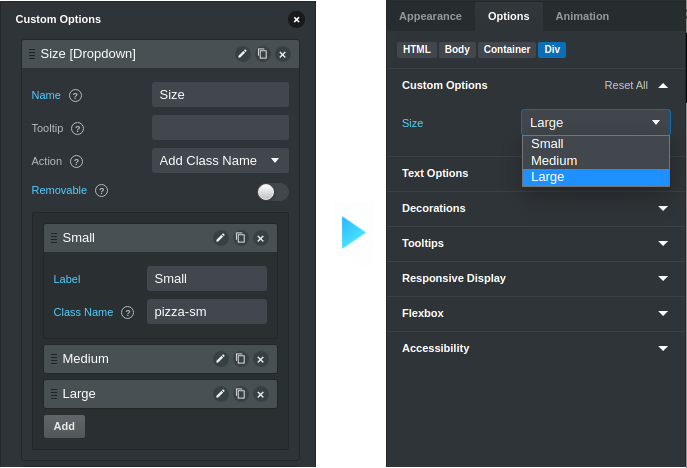Grab the Size [Dropdown] drag handle
Viewport: 687px width, 468px height.
pos(32,54)
